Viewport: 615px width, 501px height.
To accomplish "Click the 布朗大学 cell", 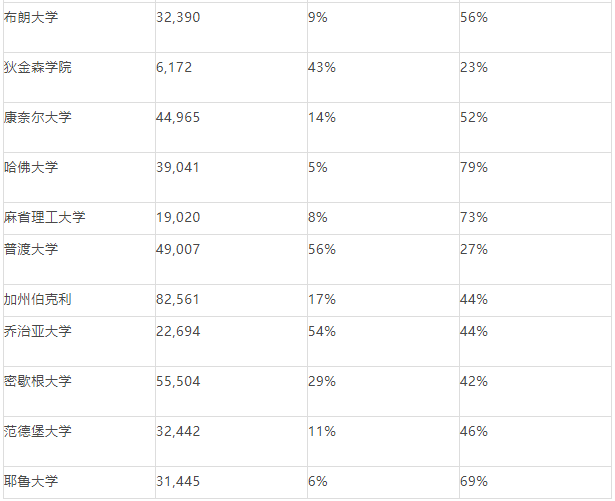I will 31,17.
